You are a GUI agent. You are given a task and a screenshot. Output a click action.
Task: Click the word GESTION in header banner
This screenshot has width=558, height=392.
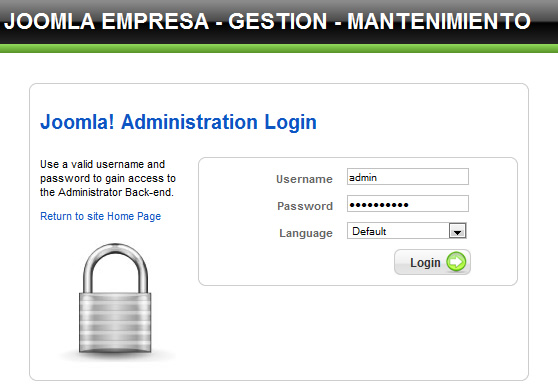point(278,21)
